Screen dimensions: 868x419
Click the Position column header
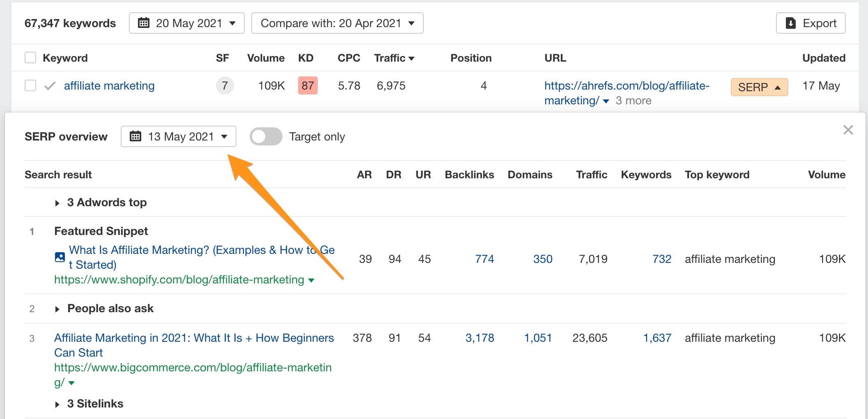coord(471,58)
